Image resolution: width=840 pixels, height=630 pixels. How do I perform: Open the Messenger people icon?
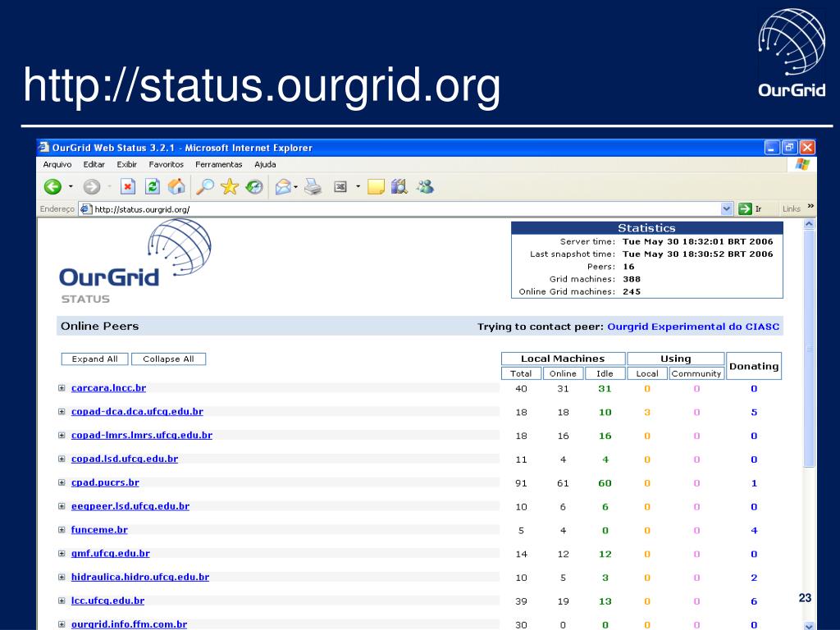coord(425,186)
